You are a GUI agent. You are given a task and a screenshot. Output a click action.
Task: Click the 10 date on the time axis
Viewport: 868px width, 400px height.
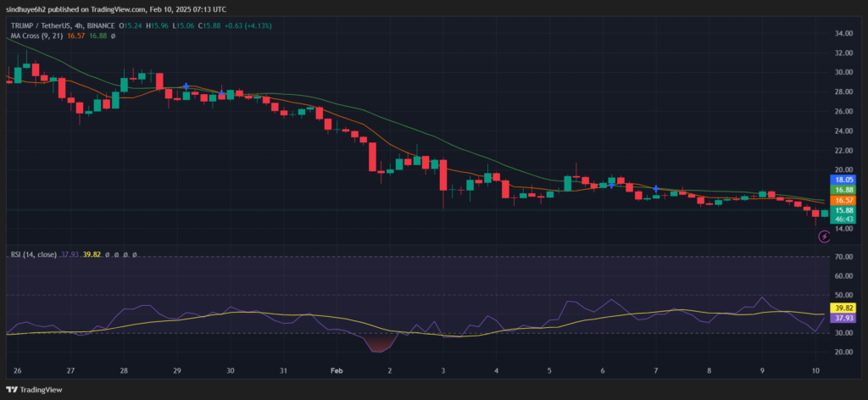[x=815, y=370]
